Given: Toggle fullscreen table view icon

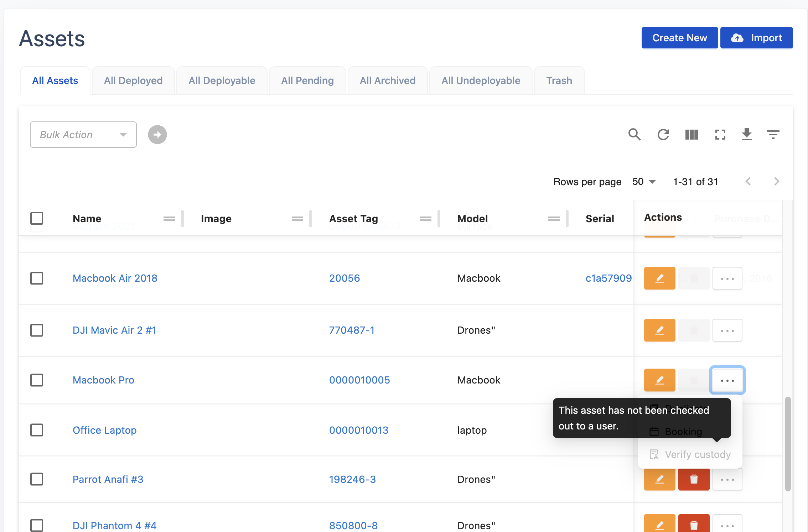Looking at the screenshot, I should tap(720, 135).
